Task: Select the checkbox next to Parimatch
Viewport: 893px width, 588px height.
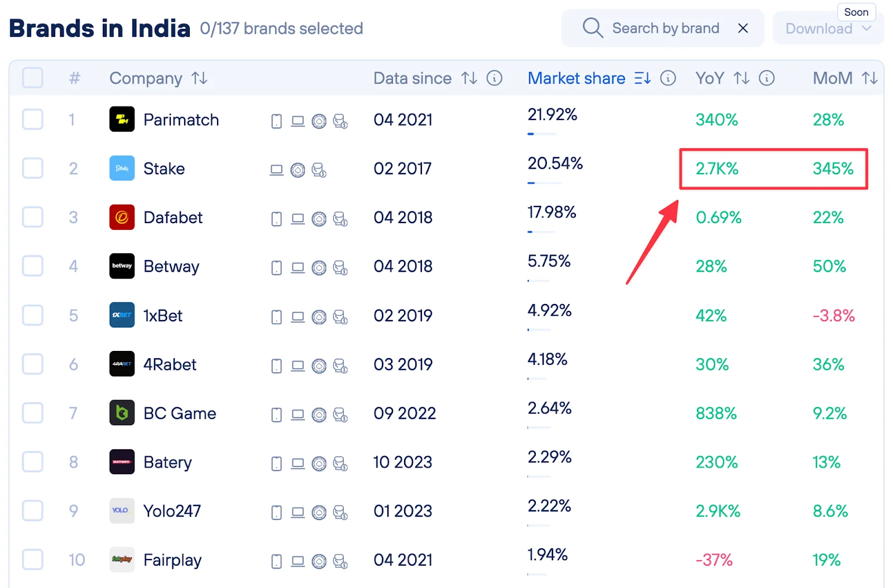Action: [32, 119]
